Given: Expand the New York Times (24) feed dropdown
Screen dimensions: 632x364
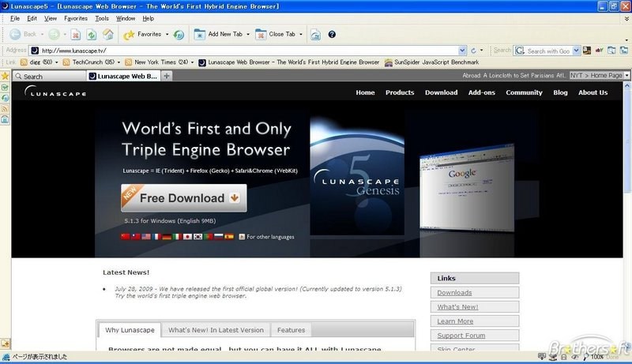Looking at the screenshot, I should [x=192, y=62].
